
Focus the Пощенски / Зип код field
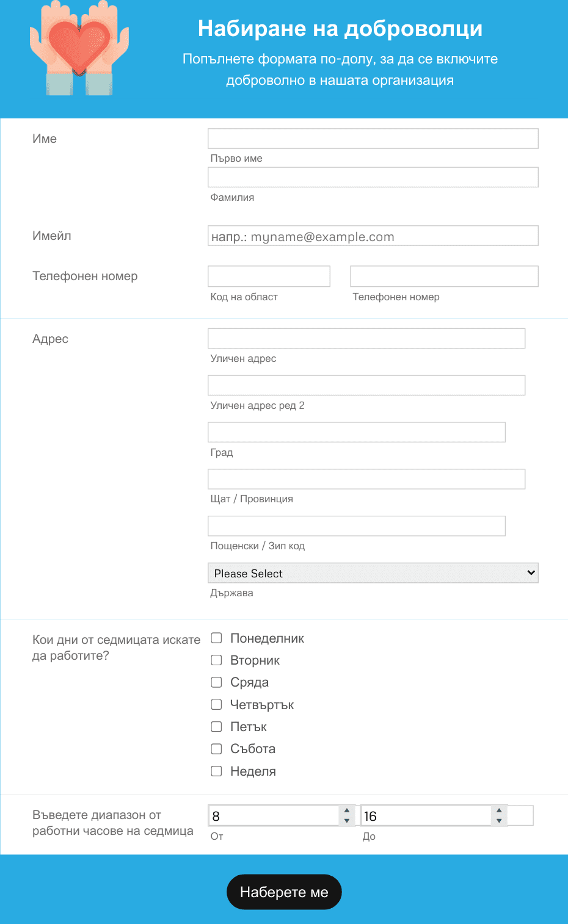357,526
